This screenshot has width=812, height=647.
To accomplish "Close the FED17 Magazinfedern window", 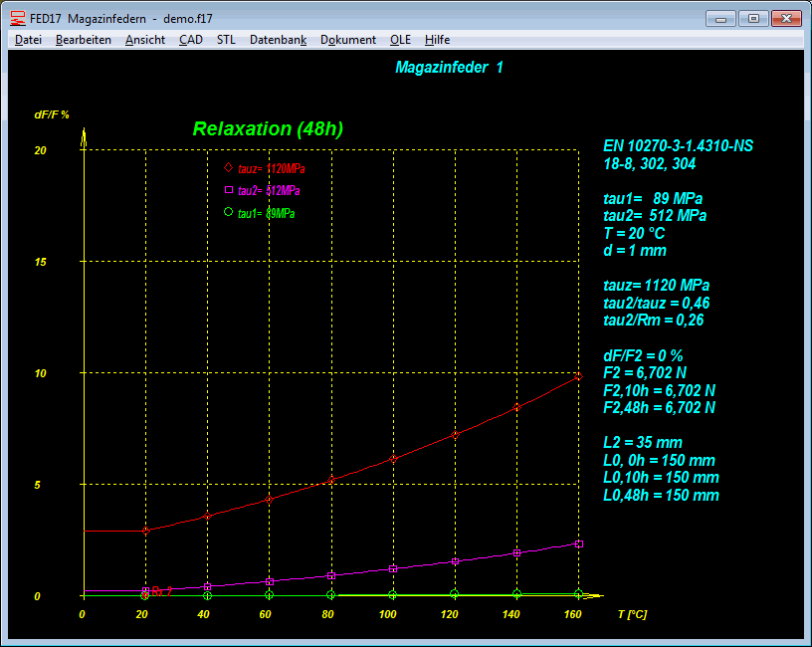I will [785, 18].
